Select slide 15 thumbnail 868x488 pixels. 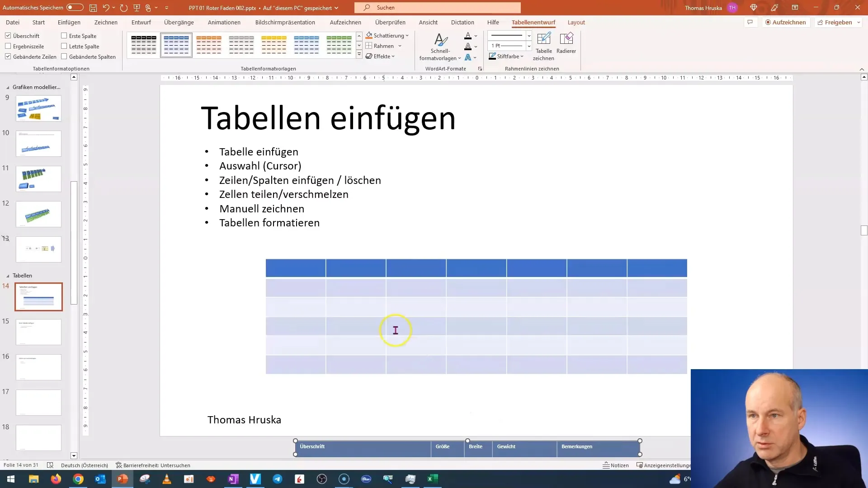38,332
